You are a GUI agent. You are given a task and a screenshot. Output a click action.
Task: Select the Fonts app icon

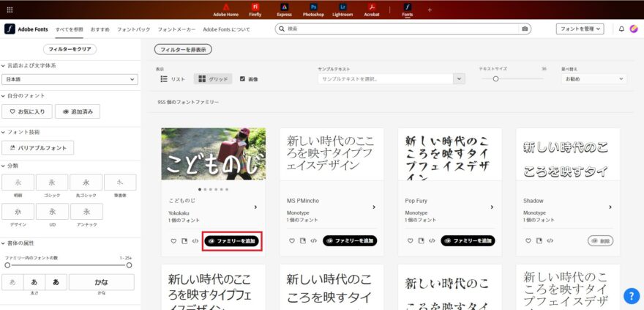pyautogui.click(x=408, y=10)
